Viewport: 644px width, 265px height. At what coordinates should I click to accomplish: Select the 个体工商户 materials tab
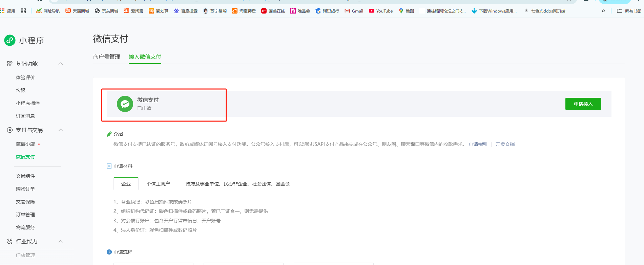pyautogui.click(x=158, y=184)
